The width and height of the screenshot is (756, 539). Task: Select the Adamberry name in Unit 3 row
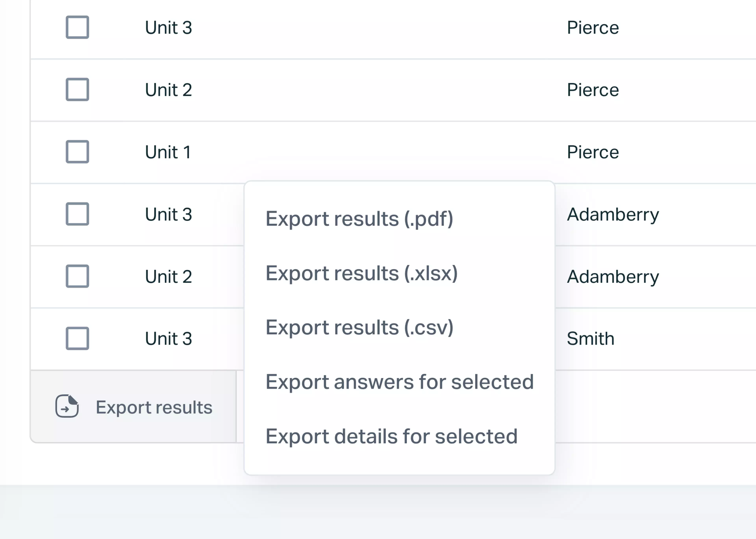click(613, 214)
